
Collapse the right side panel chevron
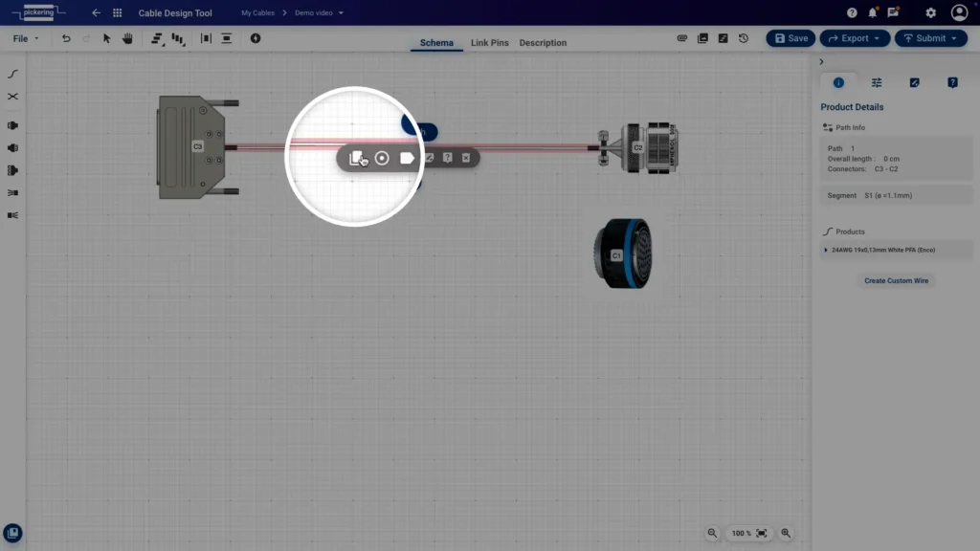(x=821, y=62)
